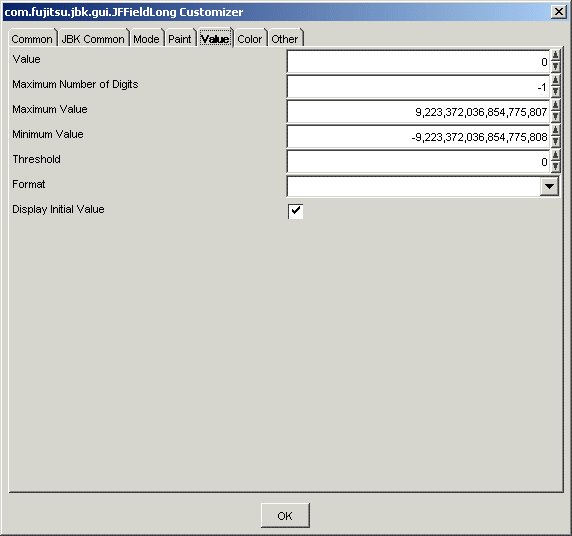This screenshot has width=572, height=536.
Task: Open the JBK Common tab
Action: [93, 39]
